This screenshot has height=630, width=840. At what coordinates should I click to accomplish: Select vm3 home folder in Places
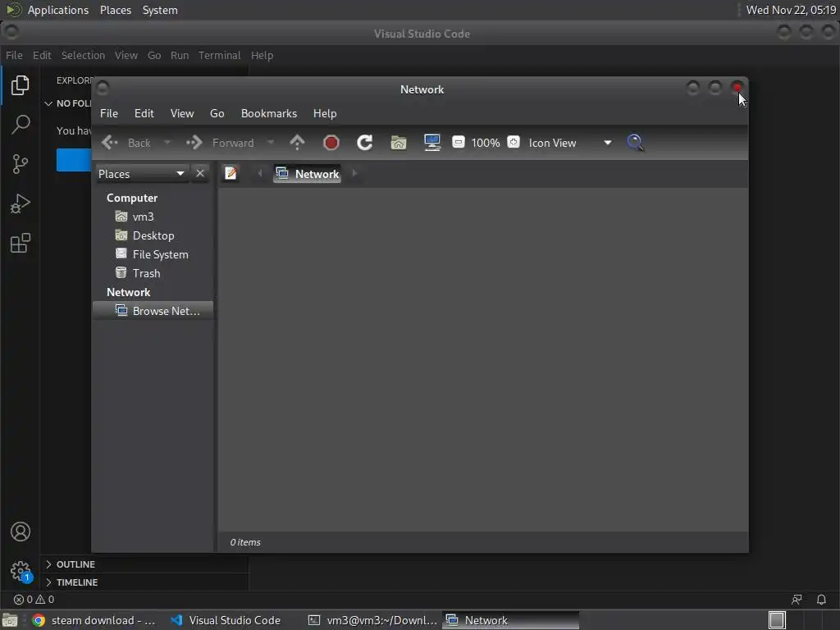[153, 217]
